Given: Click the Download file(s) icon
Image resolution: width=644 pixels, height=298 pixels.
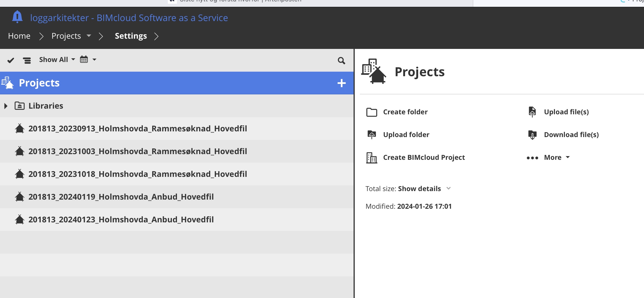Looking at the screenshot, I should click(x=532, y=135).
